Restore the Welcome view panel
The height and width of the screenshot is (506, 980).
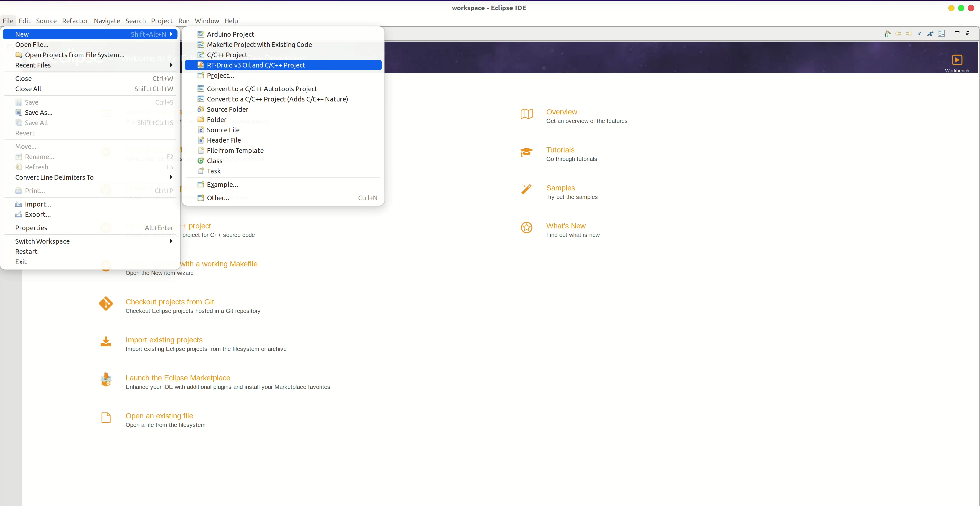tap(967, 33)
